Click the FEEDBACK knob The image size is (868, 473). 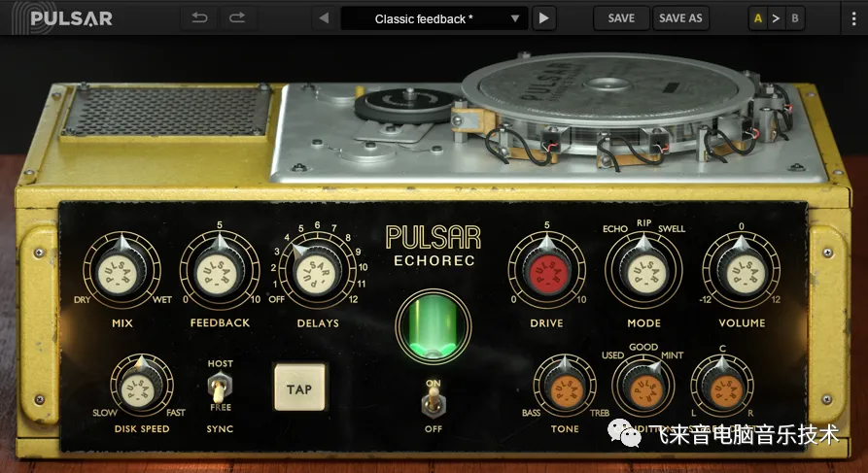point(220,271)
